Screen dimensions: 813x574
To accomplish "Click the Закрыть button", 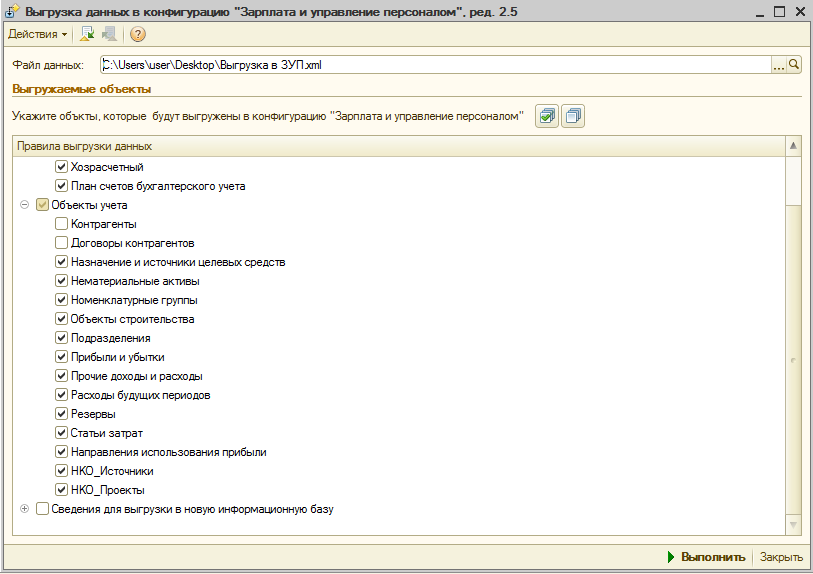I will pos(781,557).
